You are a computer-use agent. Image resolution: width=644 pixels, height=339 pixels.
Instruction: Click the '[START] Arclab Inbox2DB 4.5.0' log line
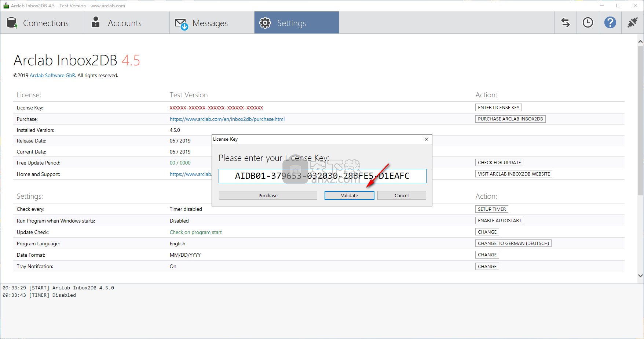coord(58,288)
